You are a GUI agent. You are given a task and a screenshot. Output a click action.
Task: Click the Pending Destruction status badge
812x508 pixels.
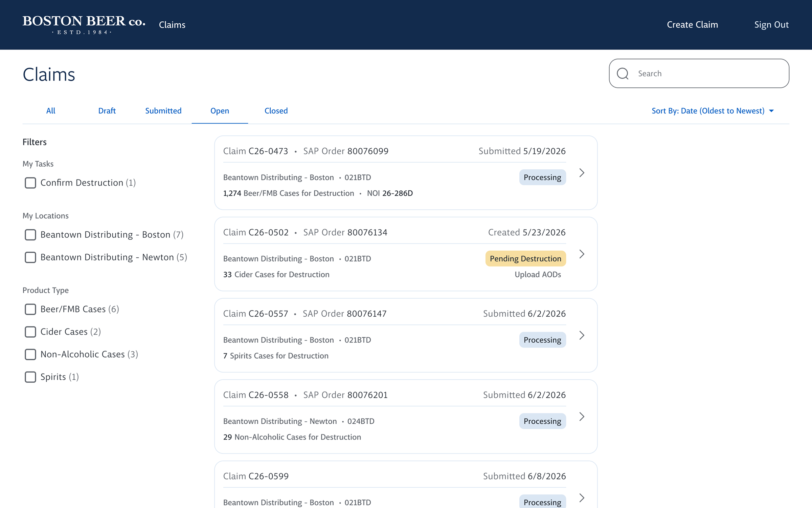pos(525,258)
